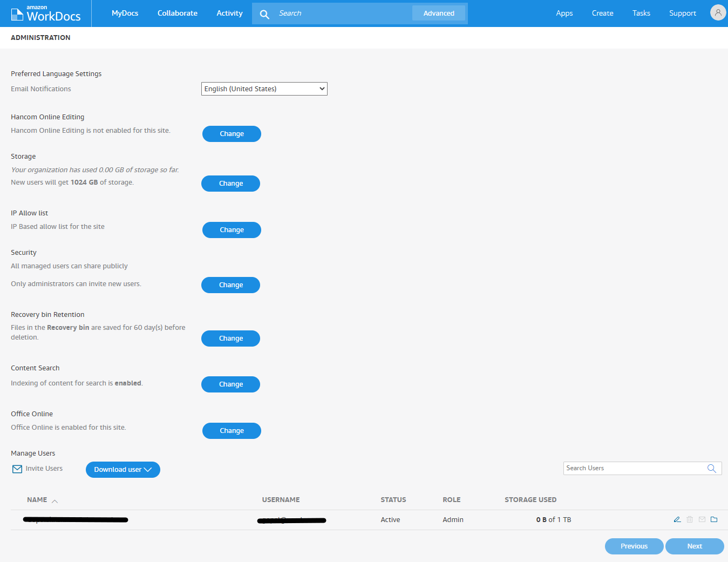Click the ROLE column header
The image size is (728, 562).
pyautogui.click(x=452, y=500)
